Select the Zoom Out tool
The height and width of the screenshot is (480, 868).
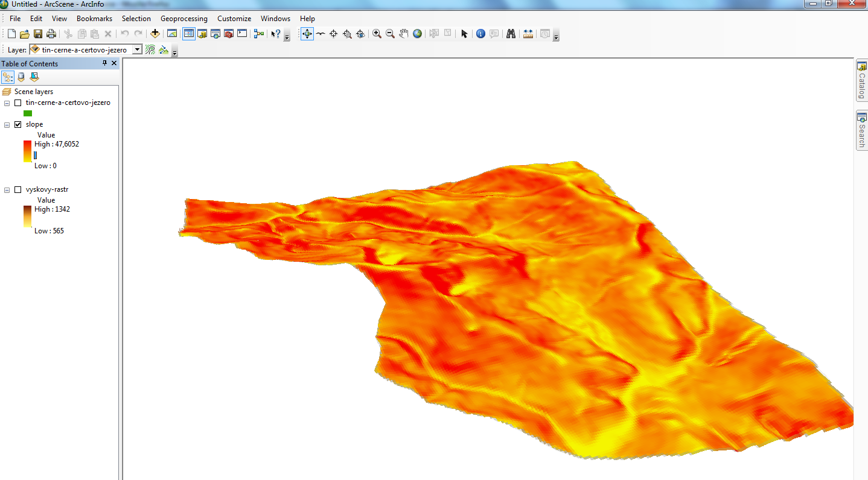390,34
